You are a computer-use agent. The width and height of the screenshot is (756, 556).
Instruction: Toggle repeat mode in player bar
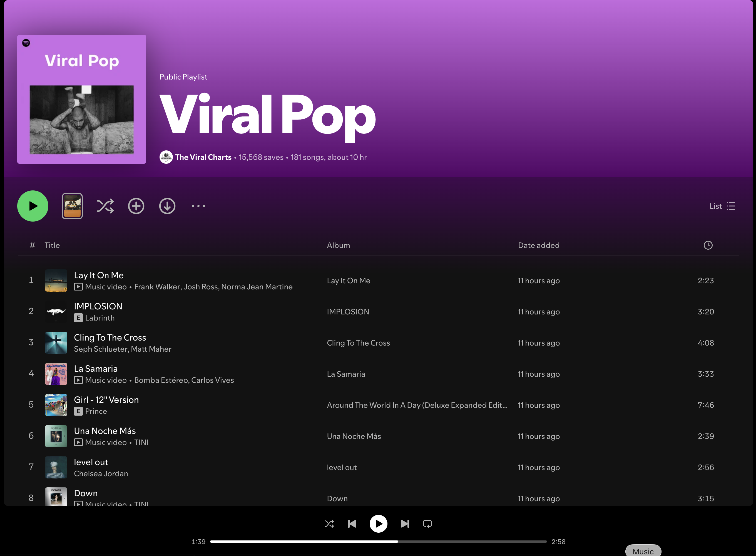click(x=427, y=524)
